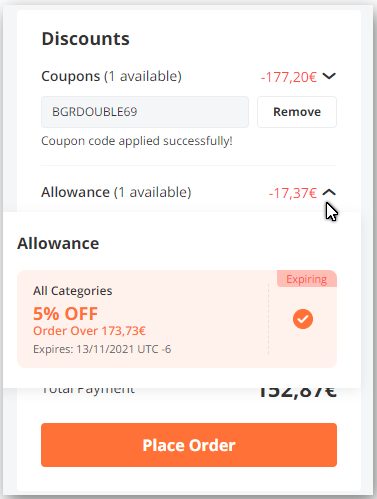Click Order Over 173,73€ condition text
The image size is (377, 499).
pos(89,331)
